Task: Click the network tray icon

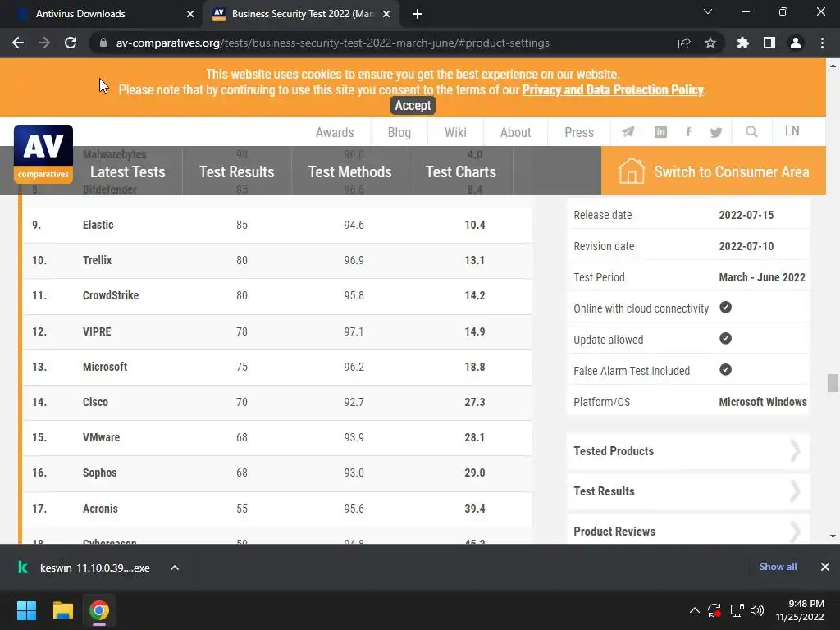Action: 737,610
